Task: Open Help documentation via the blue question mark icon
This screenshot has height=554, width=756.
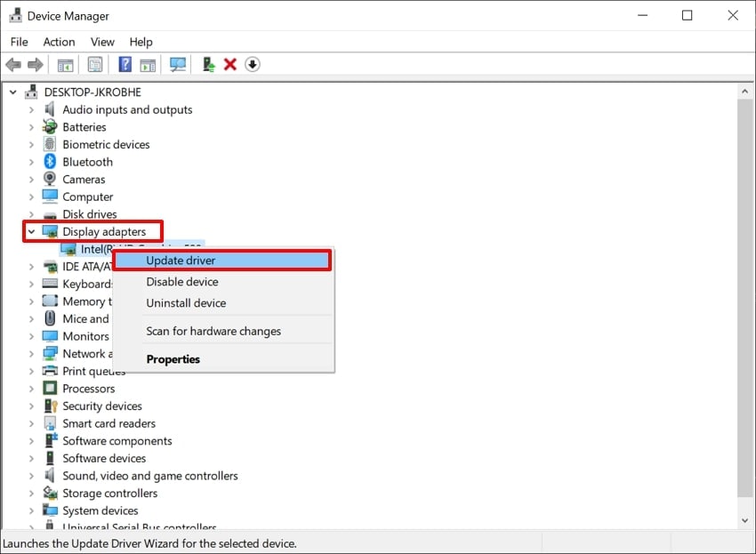Action: point(124,63)
